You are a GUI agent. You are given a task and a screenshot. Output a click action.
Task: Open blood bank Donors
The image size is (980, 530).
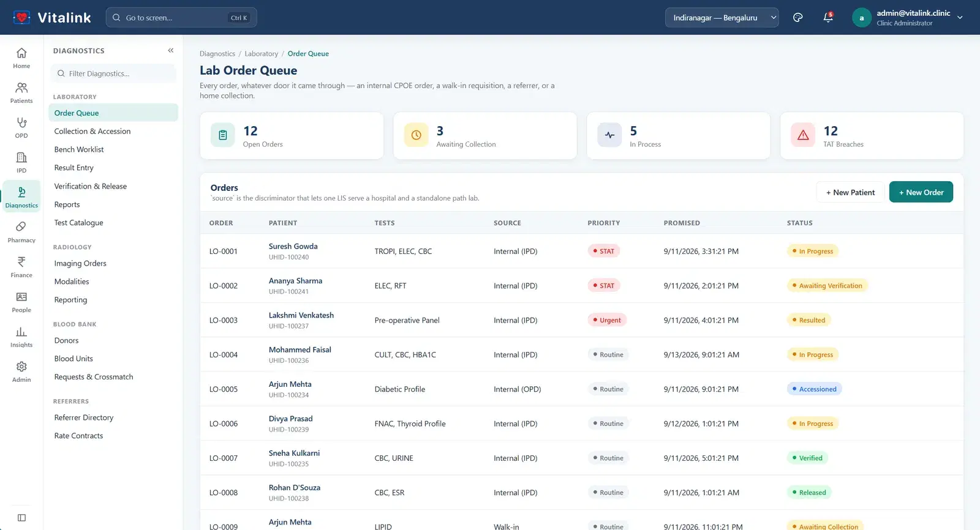tap(113, 340)
